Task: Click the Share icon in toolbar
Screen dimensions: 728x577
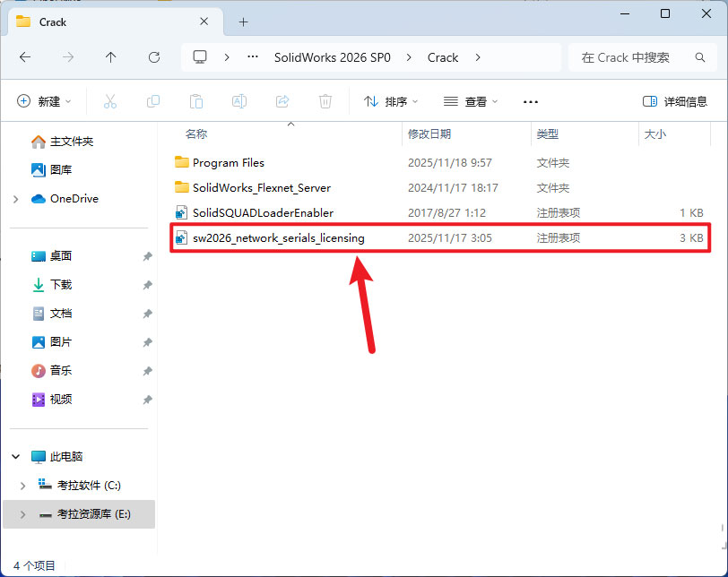Action: point(282,102)
